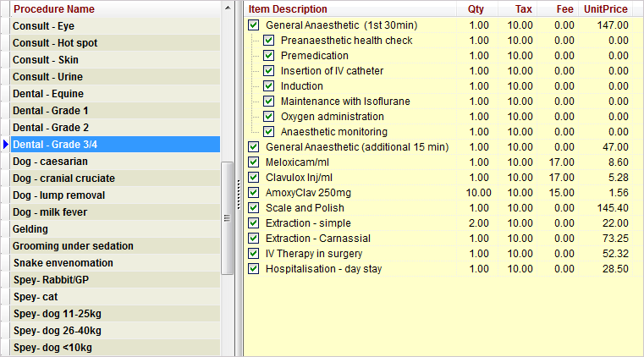Toggle the Preanaesthetic health check checkbox
This screenshot has width=644, height=357.
click(x=269, y=41)
